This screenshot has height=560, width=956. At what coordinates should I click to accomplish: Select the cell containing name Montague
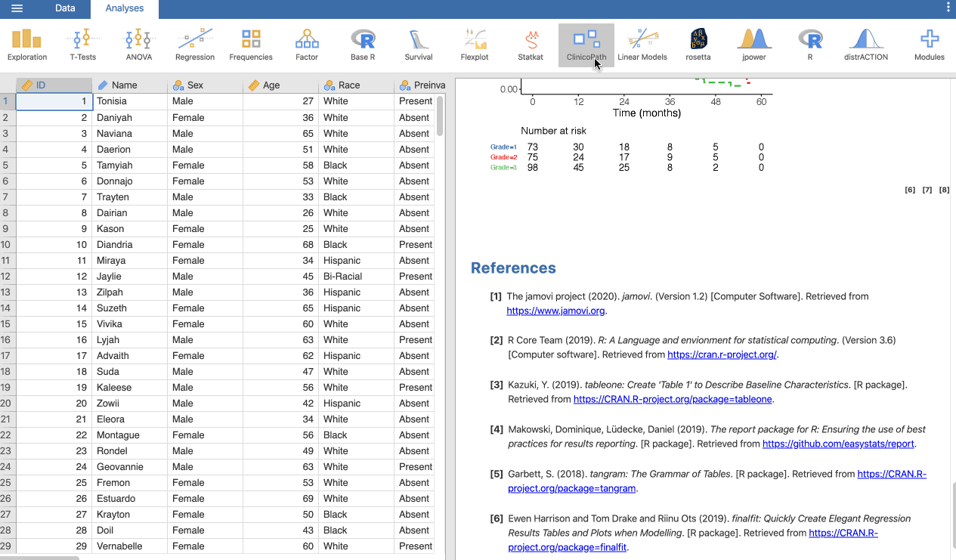(x=129, y=435)
